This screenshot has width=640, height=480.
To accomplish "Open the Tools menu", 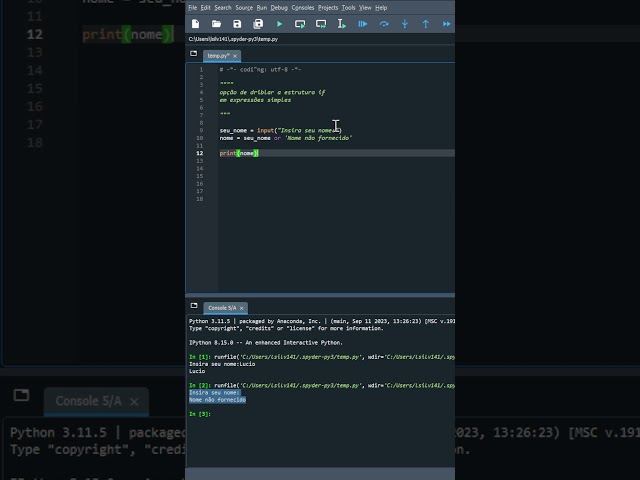I will (x=349, y=8).
